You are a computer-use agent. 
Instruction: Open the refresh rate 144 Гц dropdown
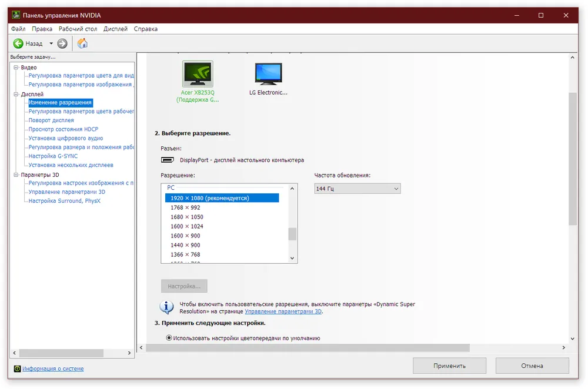[x=358, y=189]
